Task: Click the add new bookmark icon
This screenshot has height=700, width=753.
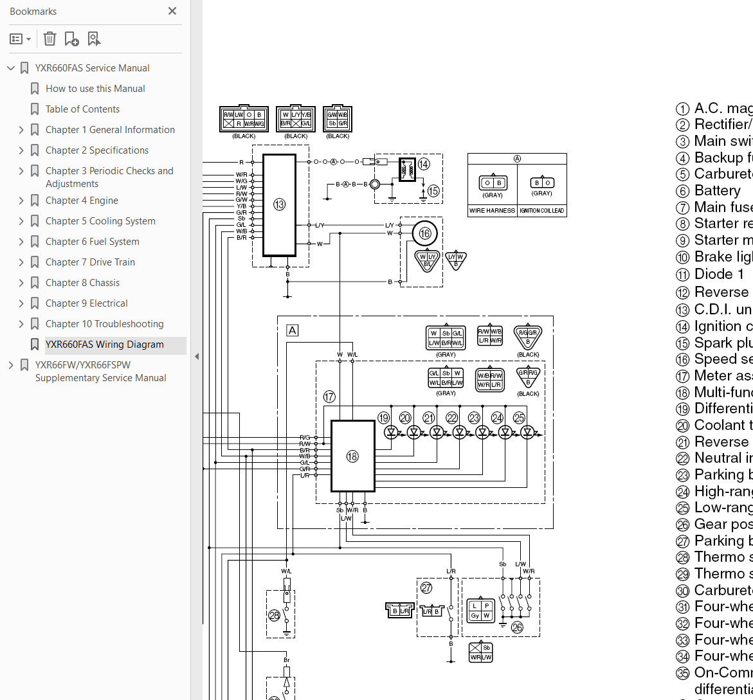Action: click(x=72, y=39)
